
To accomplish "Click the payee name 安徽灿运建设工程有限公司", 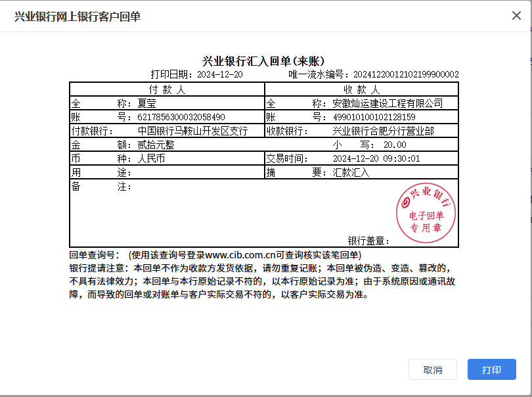I will 388,103.
